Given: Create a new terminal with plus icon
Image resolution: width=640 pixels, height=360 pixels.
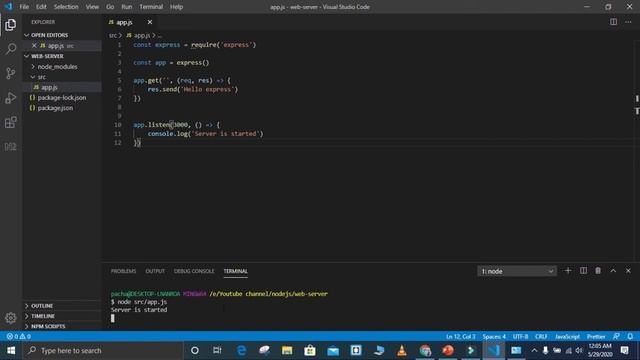Looking at the screenshot, I should [568, 271].
